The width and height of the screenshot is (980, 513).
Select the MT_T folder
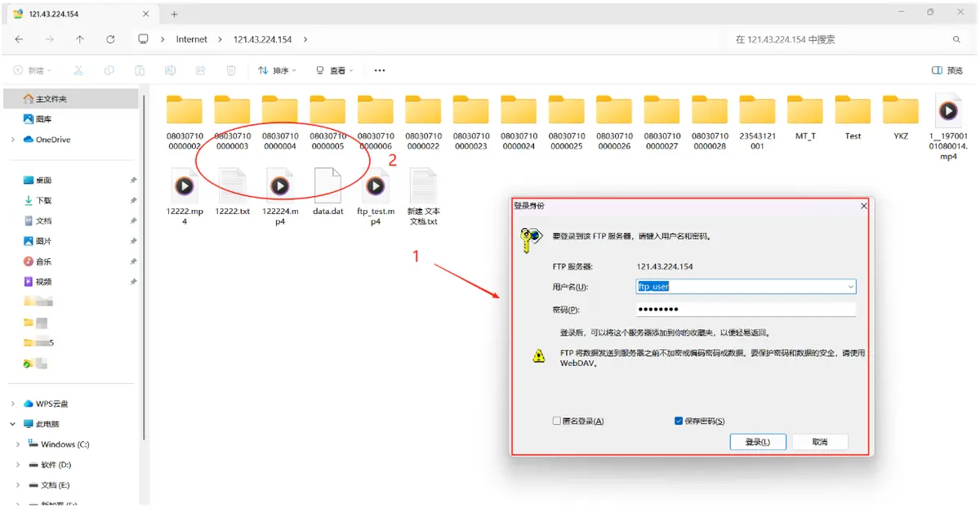[x=805, y=118]
